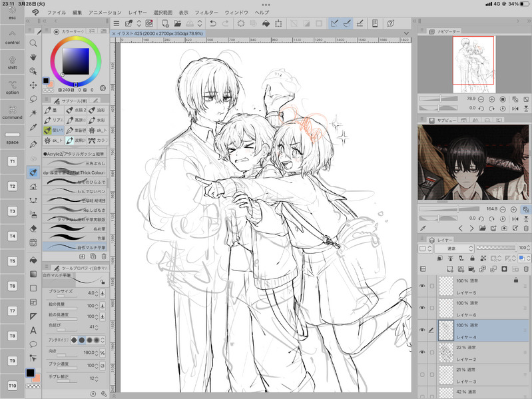Click the help question mark icon
Screen dimensions: 532x399
391,23
